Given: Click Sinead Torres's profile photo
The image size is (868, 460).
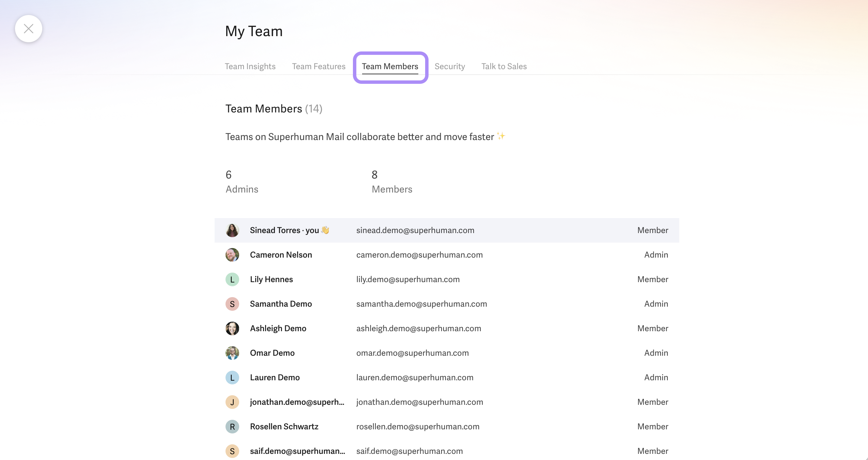Looking at the screenshot, I should [x=232, y=230].
